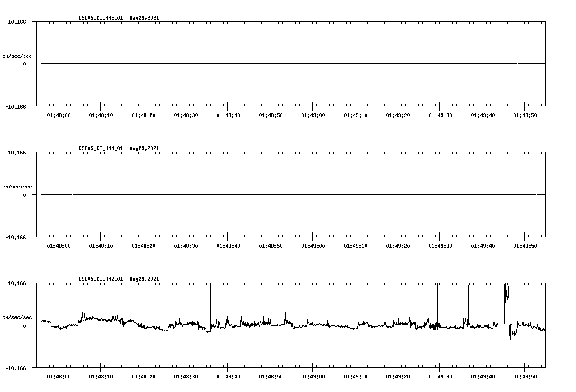Select the -10.166 amplitude label on bottom plot
Viewport: 576px width, 392px height.
coord(15,369)
